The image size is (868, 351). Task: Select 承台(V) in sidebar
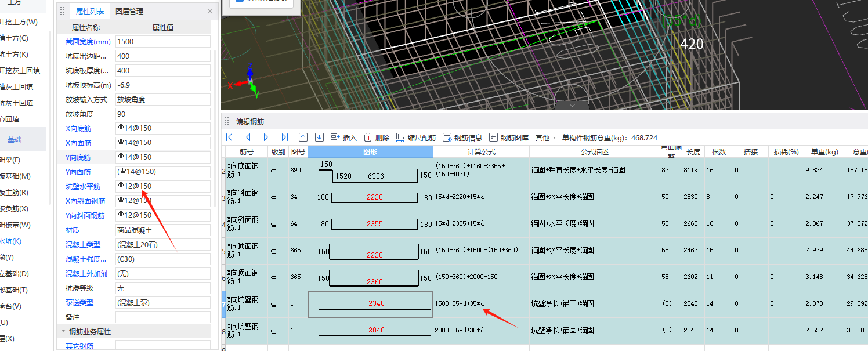(10, 306)
